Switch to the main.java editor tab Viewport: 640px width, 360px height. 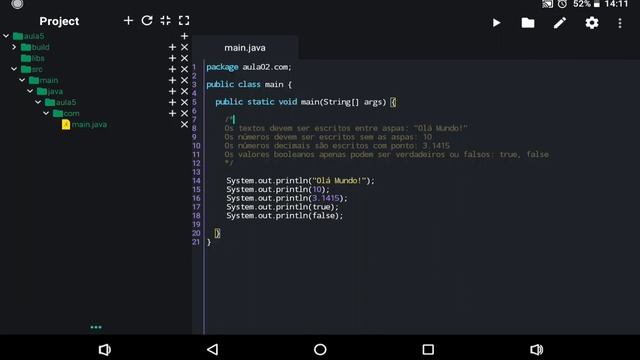[245, 48]
